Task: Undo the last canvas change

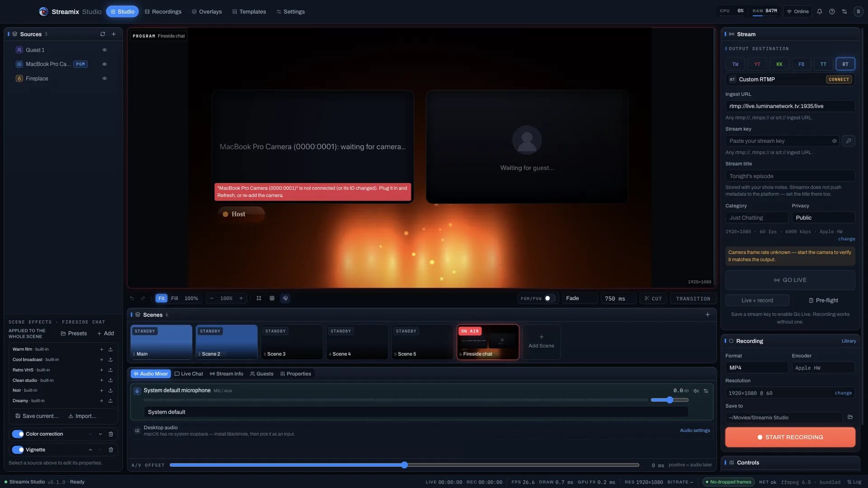Action: pyautogui.click(x=132, y=299)
